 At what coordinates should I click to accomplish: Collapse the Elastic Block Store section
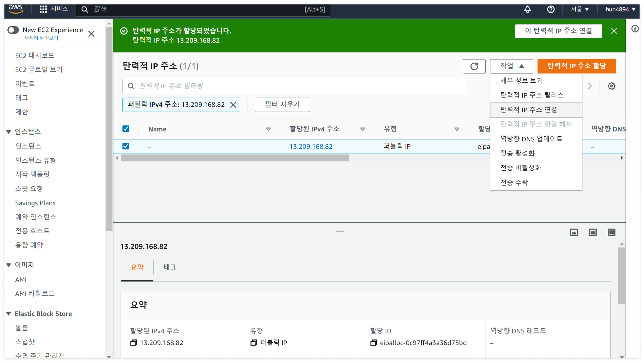pos(9,314)
